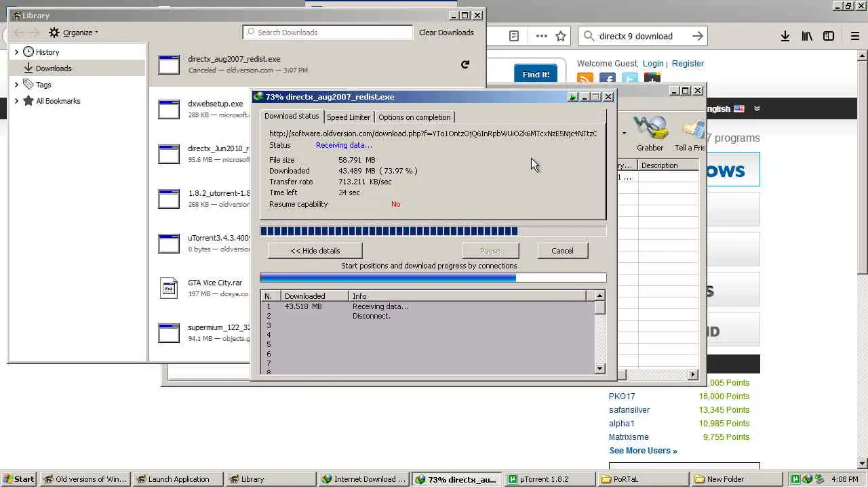Switch to Internet Download taskbar item
Image resolution: width=868 pixels, height=488 pixels.
point(364,479)
